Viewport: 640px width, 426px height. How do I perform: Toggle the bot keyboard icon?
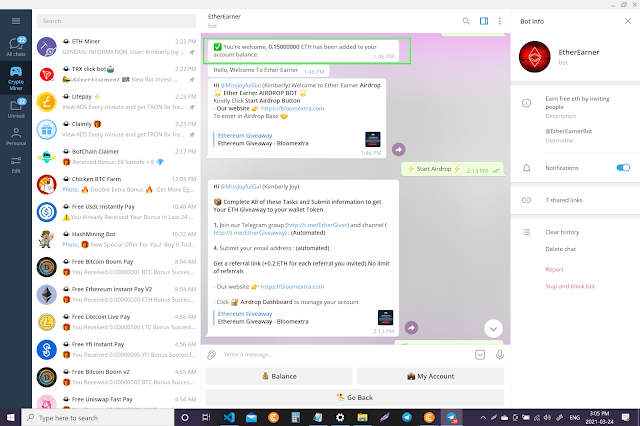[x=480, y=355]
